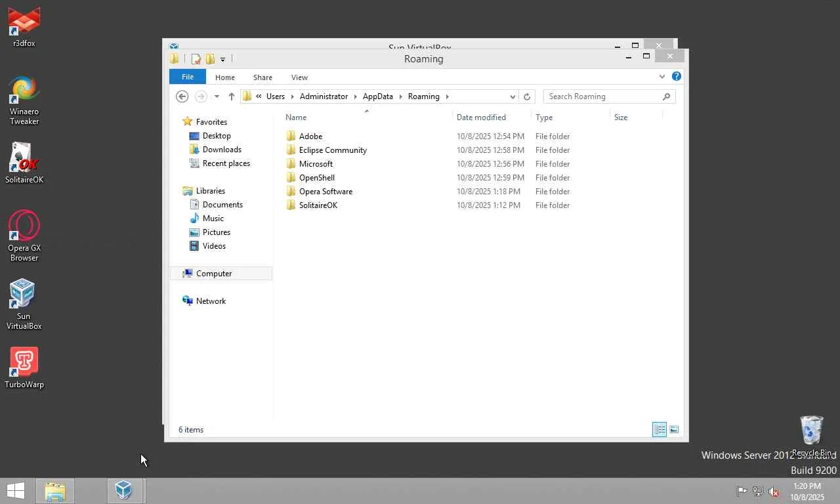Select the Opera GX Browser desktop icon

click(x=24, y=236)
